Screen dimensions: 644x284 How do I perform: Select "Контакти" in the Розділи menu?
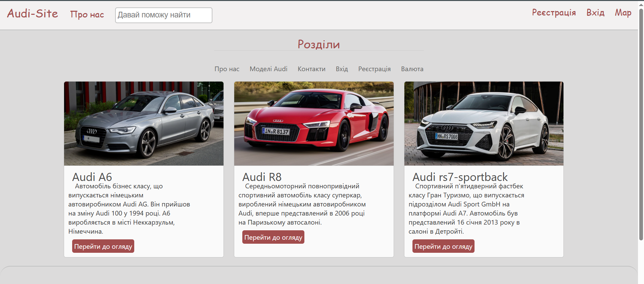311,69
